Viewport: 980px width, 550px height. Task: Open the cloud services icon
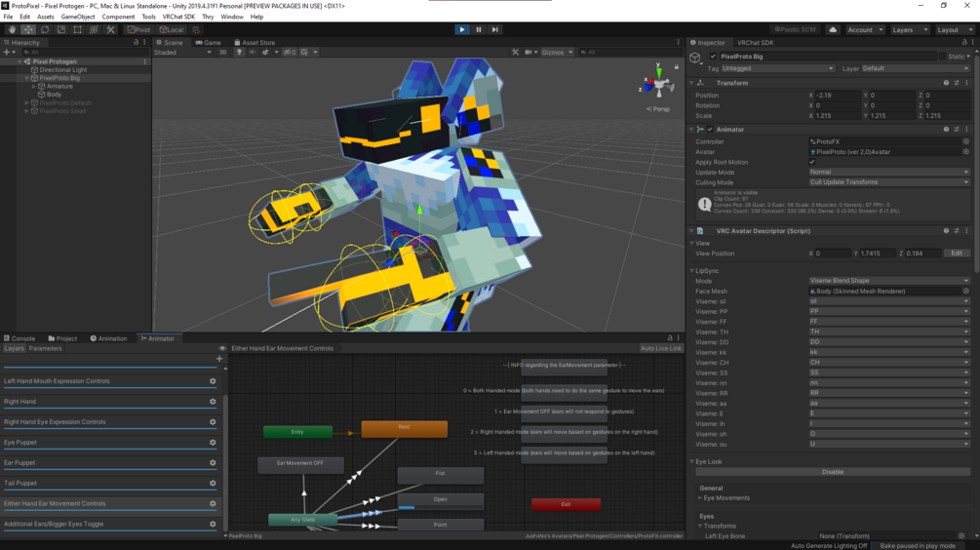[x=833, y=29]
